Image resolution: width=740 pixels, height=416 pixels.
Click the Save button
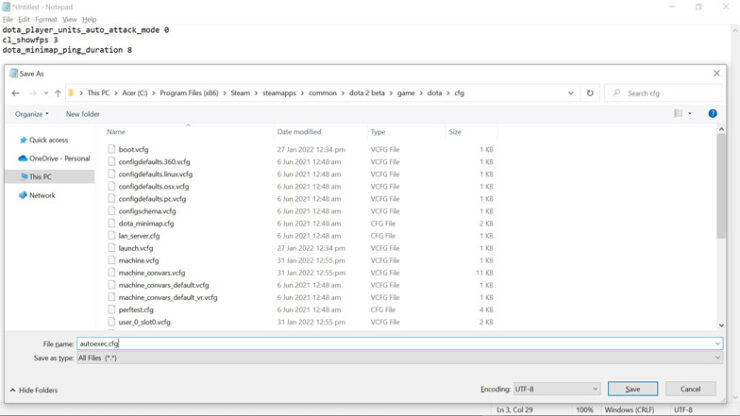(632, 389)
